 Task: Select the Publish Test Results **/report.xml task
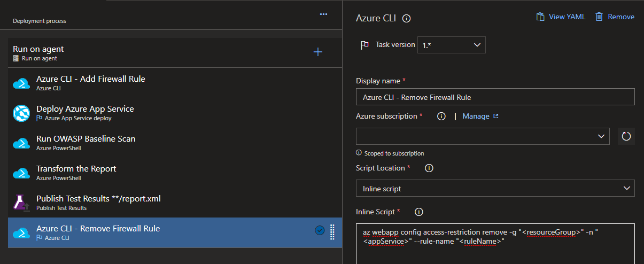tap(175, 203)
